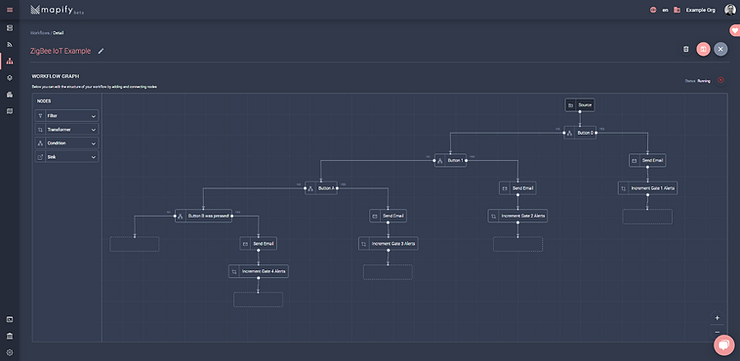Open the settings gear icon in sidebar
The height and width of the screenshot is (361, 740).
click(10, 353)
